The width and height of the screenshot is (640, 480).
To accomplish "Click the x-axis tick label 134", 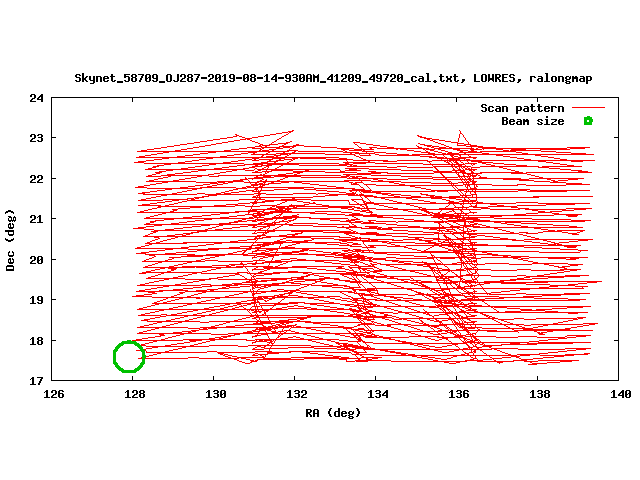I will [377, 394].
